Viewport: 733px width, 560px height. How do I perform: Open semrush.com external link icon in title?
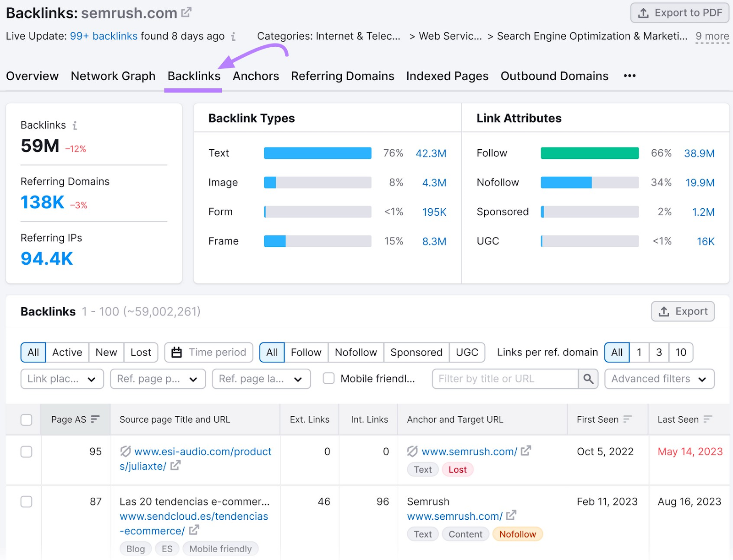click(x=186, y=12)
